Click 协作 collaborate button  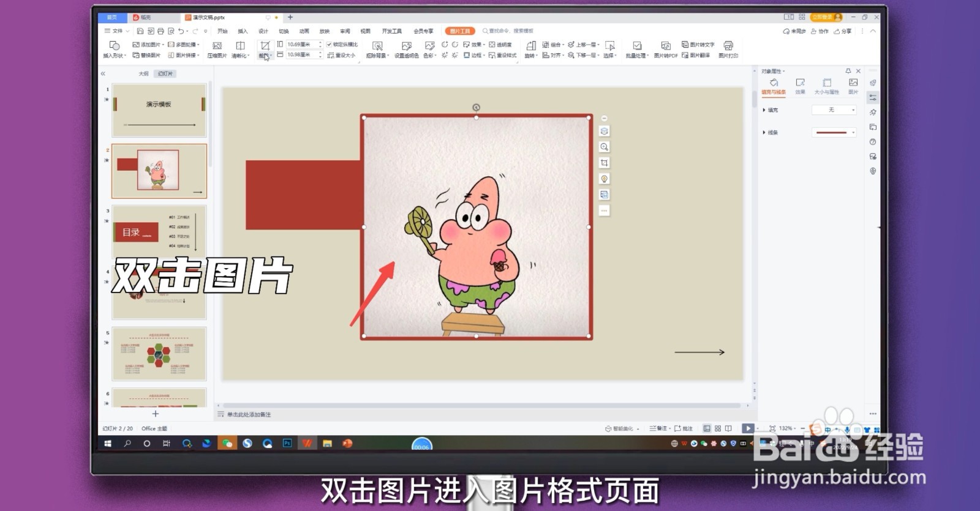(820, 31)
